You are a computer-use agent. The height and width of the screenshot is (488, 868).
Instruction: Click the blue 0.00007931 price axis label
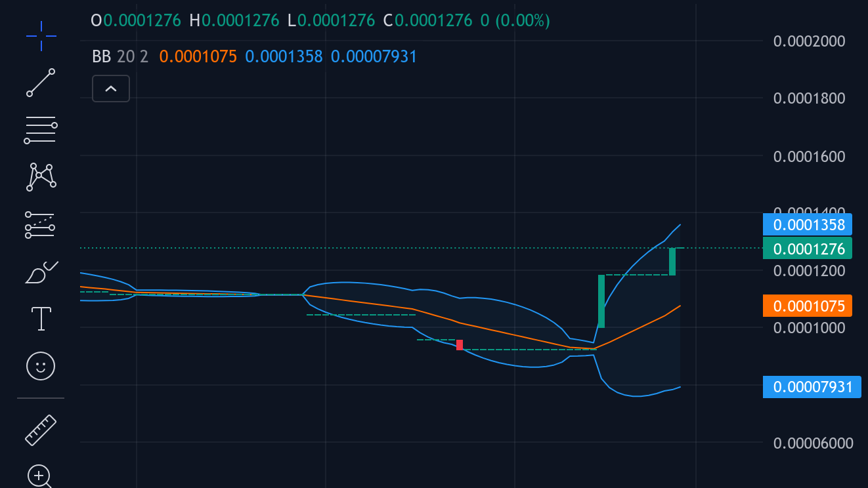[812, 387]
